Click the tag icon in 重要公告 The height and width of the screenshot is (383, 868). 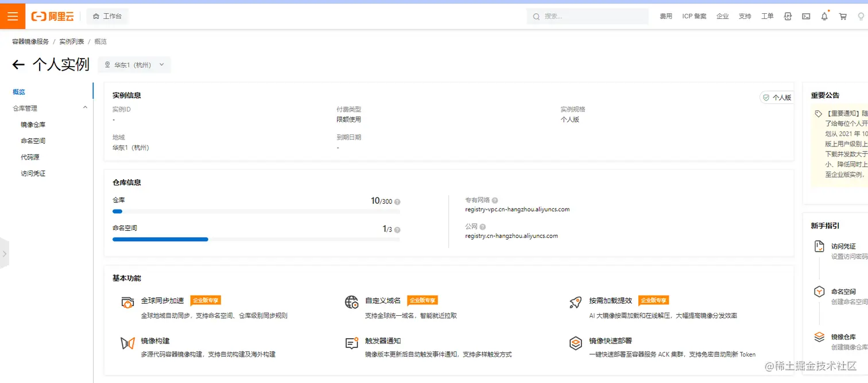click(819, 114)
